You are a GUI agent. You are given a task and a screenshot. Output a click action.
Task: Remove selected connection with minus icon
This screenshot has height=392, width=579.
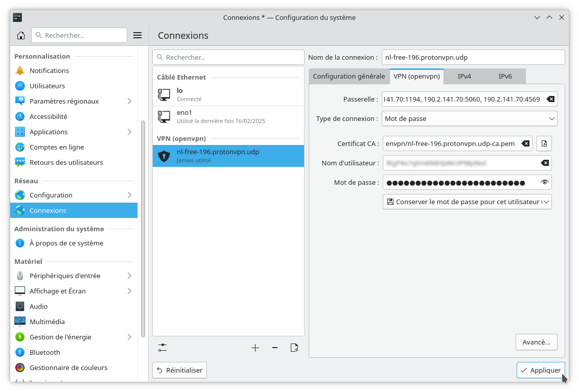tap(275, 348)
